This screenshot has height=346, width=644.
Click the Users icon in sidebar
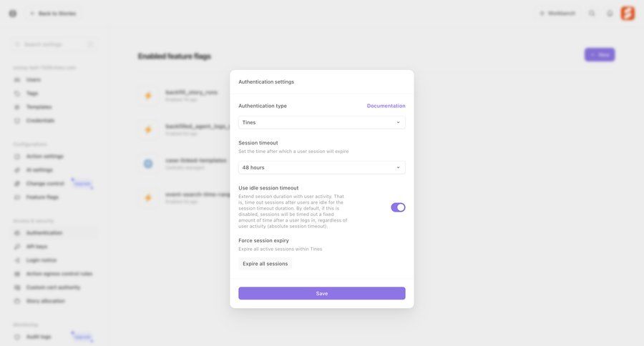pyautogui.click(x=17, y=79)
